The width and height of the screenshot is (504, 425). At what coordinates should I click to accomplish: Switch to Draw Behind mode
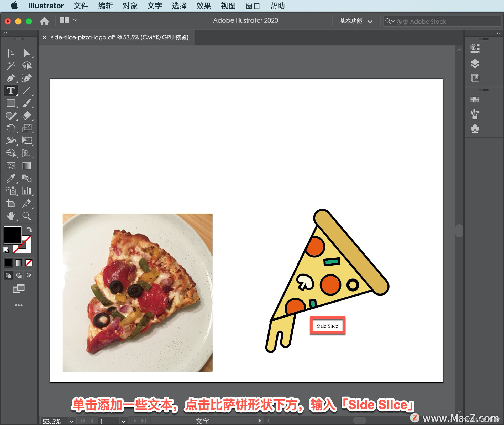pos(19,275)
